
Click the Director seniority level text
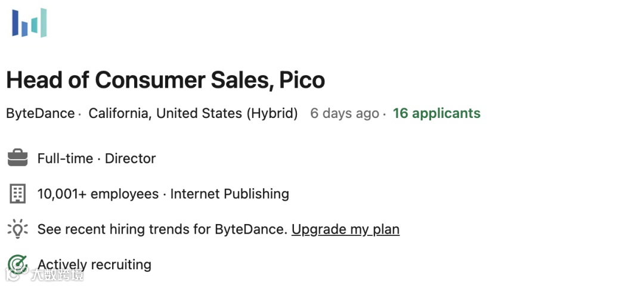tap(130, 158)
